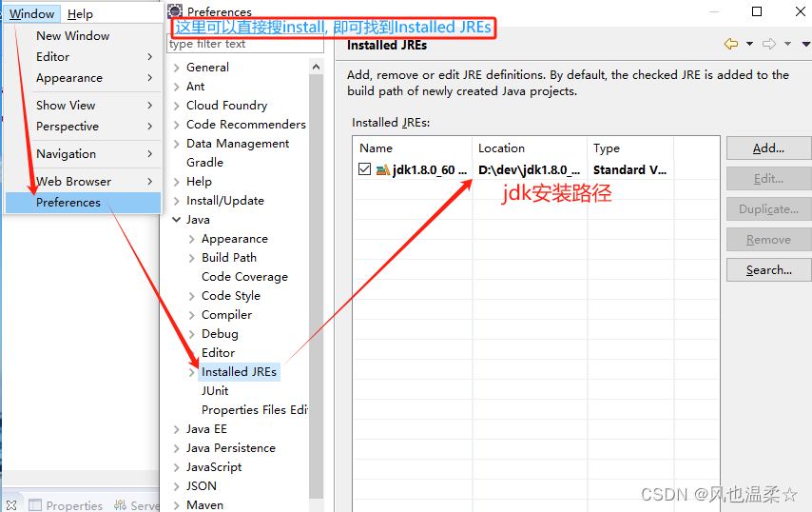Open the back history dropdown arrow
The width and height of the screenshot is (812, 512).
(x=749, y=44)
